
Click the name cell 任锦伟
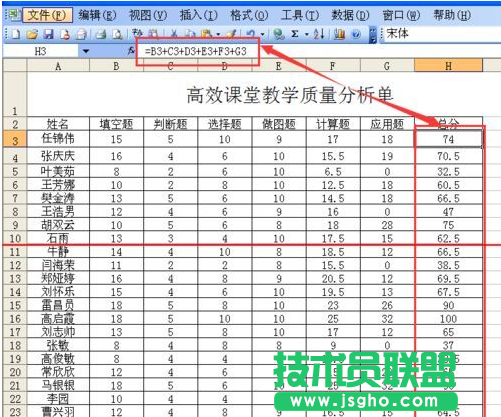[x=58, y=139]
